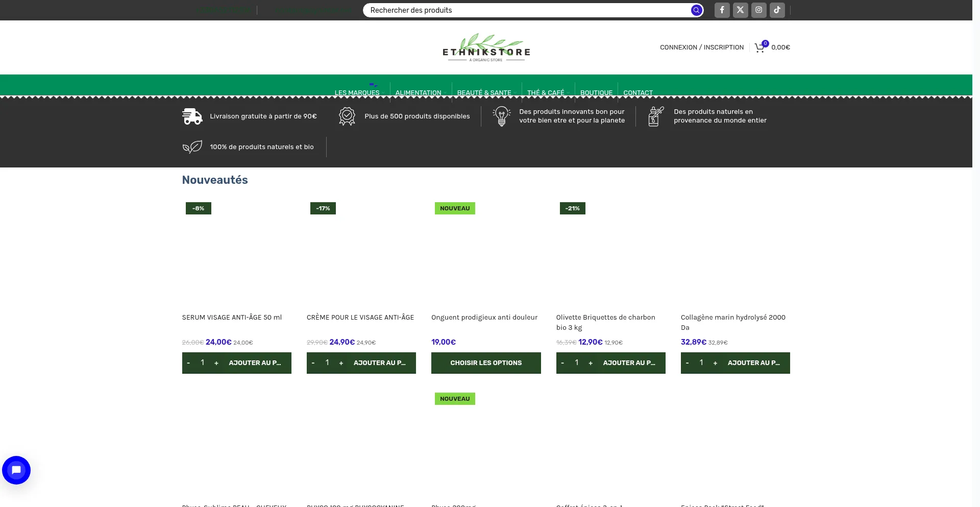980x507 pixels.
Task: Click the -17% discount badge
Action: click(x=323, y=208)
